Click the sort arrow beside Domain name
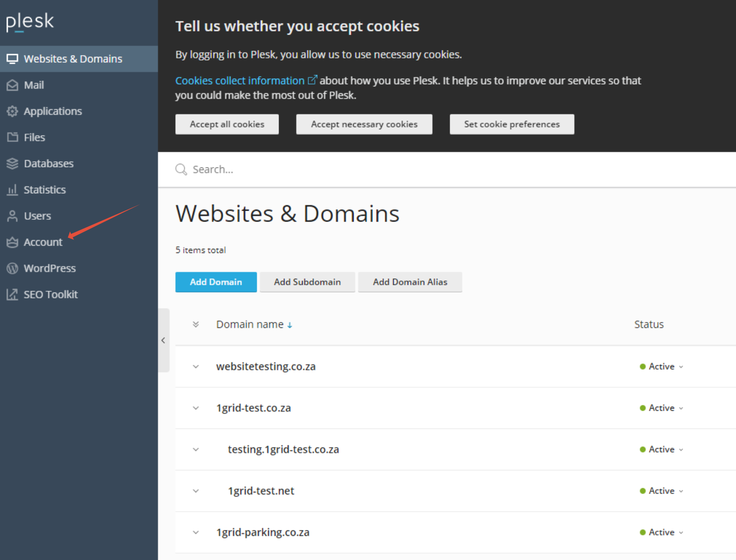Viewport: 736px width, 560px height. point(289,325)
